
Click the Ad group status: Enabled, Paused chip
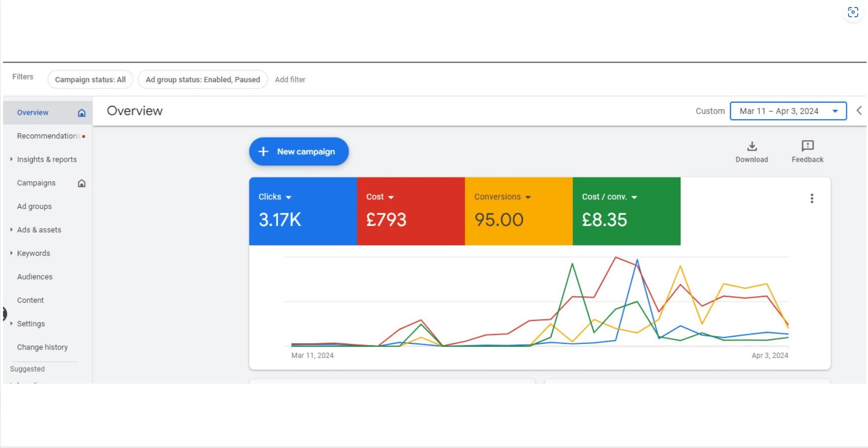point(203,79)
